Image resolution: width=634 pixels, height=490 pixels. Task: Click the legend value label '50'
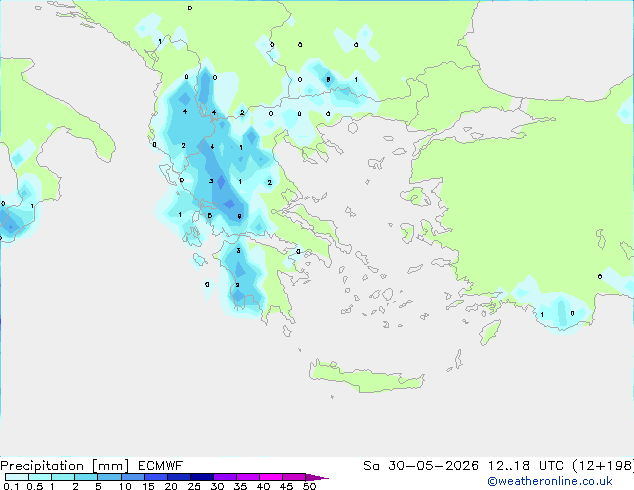309,486
